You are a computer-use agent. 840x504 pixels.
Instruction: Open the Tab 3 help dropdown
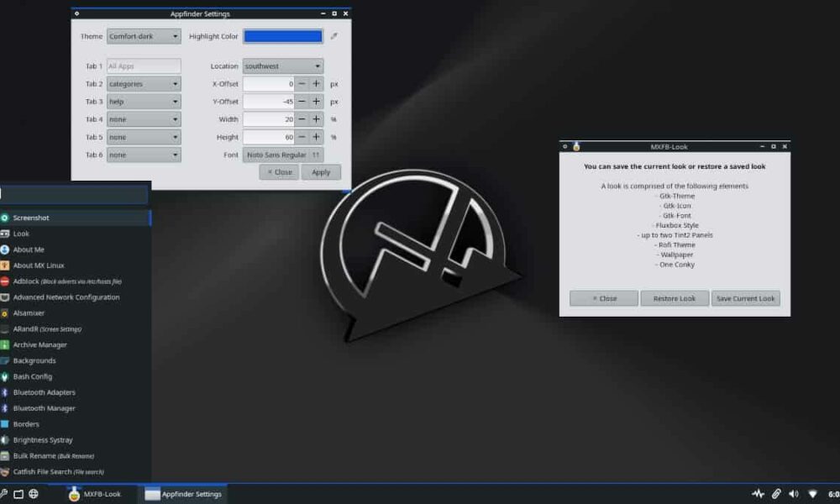click(x=144, y=102)
